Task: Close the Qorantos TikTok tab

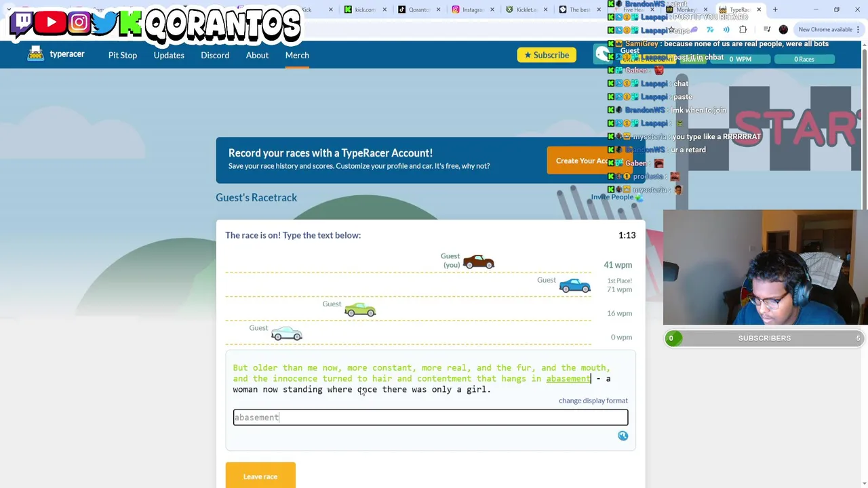Action: coord(438,9)
